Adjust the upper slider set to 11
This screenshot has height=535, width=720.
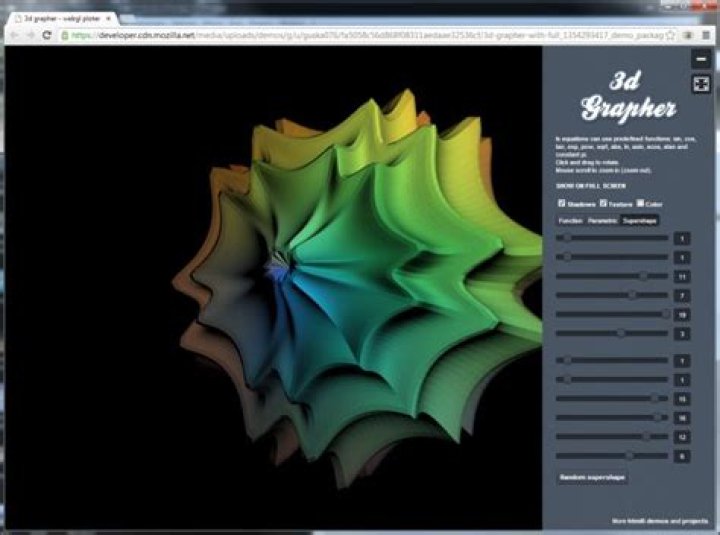612,276
